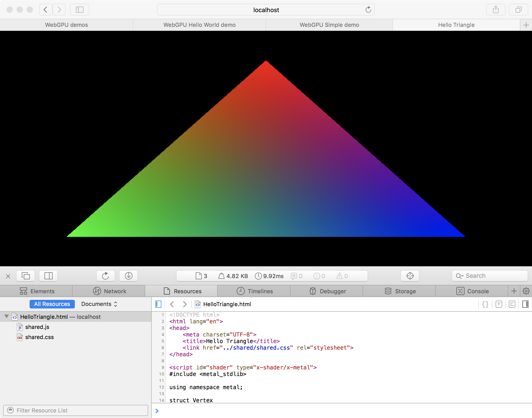Screen dimensions: 532x418
Task: Reload page from Web Inspector toolbar
Action: tap(105, 276)
